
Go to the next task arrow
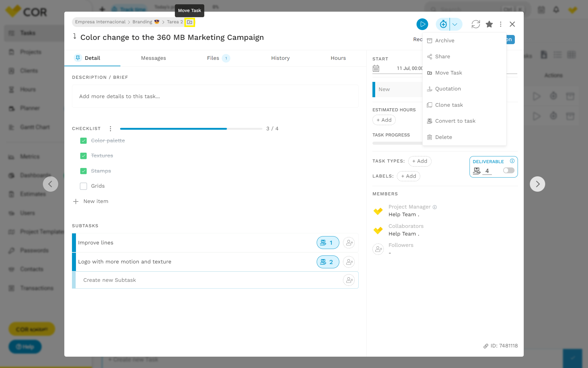tap(537, 184)
